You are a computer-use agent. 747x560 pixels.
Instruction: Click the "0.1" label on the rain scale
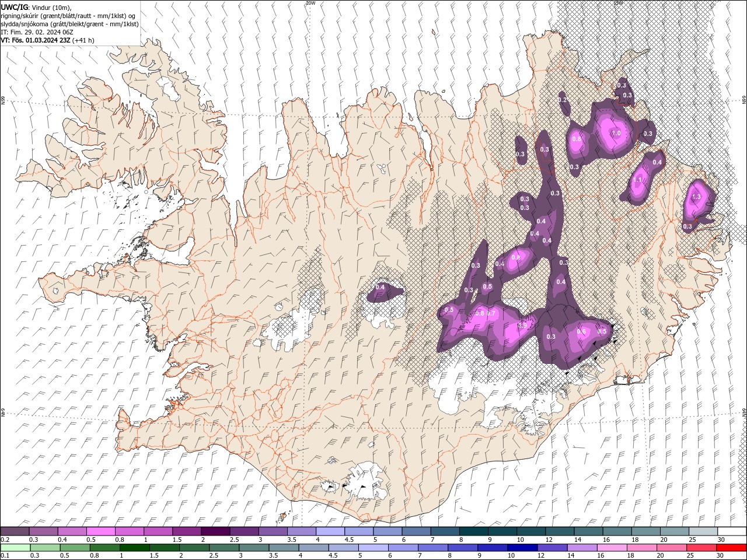(5, 556)
